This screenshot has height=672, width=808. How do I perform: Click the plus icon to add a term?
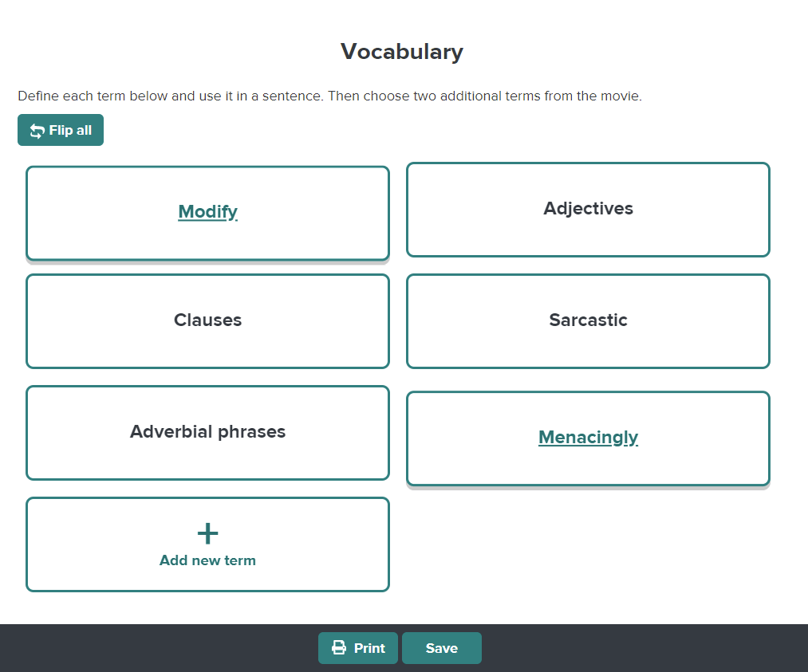(x=207, y=532)
